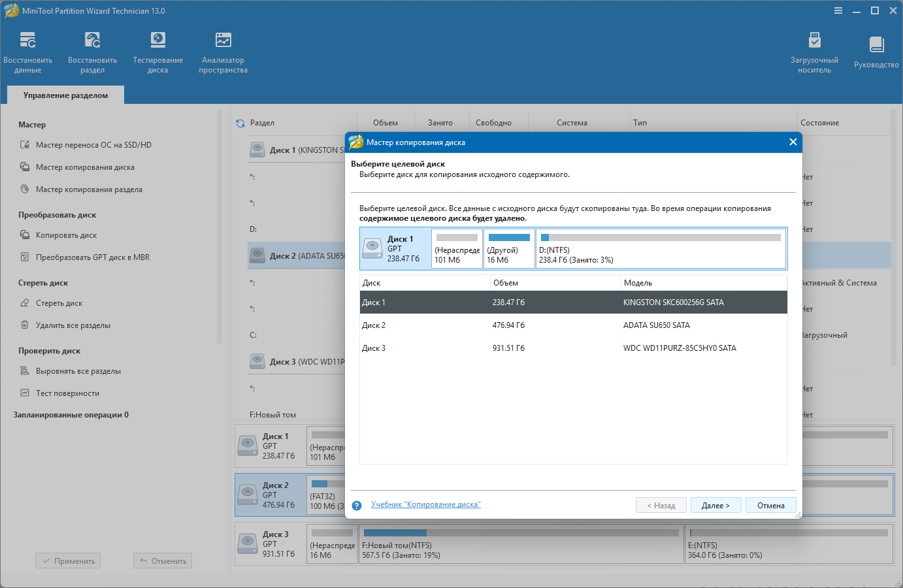Launch Тестирование диска benchmark

pyautogui.click(x=157, y=52)
